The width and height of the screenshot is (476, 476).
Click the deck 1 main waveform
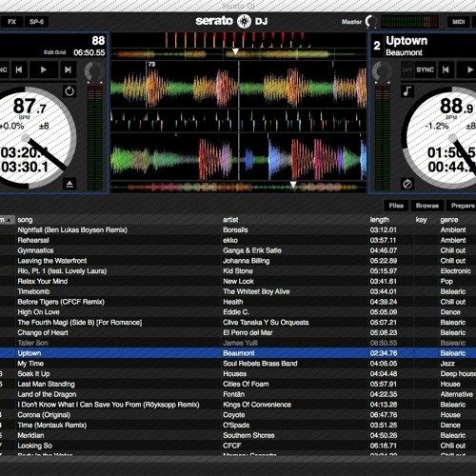click(x=238, y=85)
